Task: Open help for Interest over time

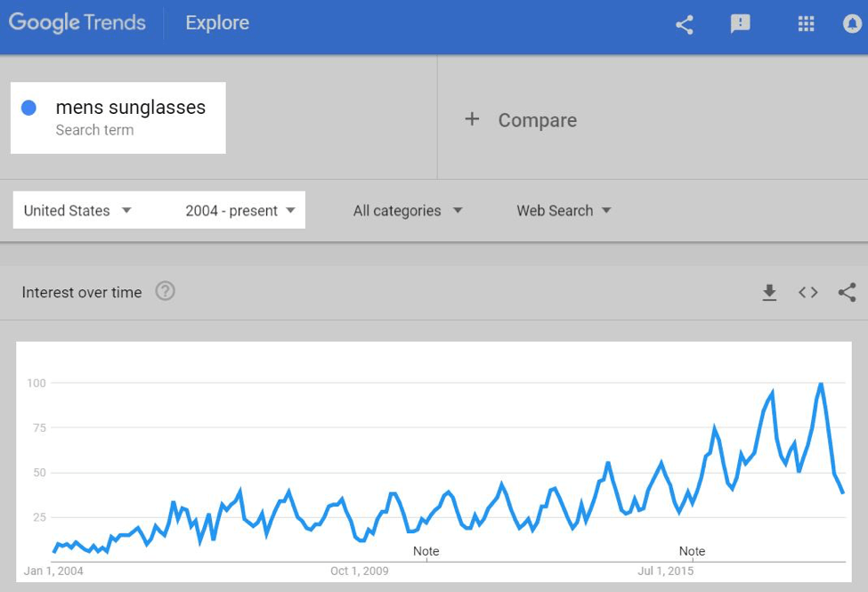Action: pyautogui.click(x=165, y=291)
